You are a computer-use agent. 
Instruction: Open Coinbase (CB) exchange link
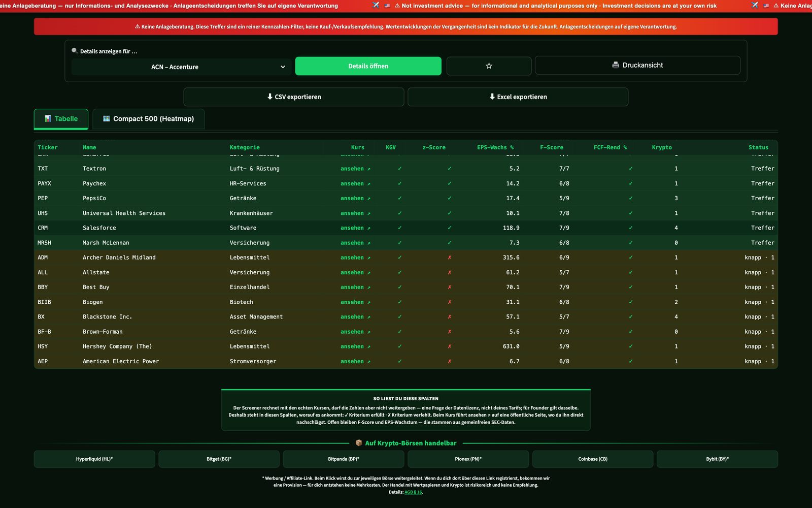click(593, 459)
